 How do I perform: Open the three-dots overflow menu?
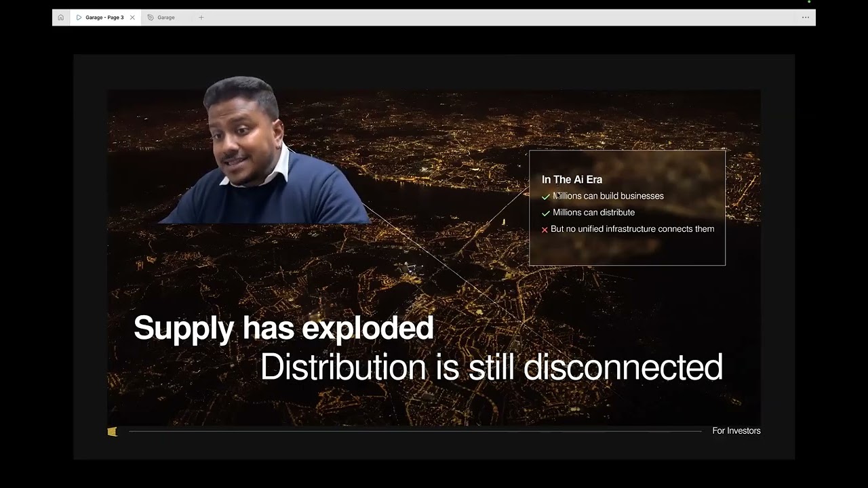(x=806, y=18)
